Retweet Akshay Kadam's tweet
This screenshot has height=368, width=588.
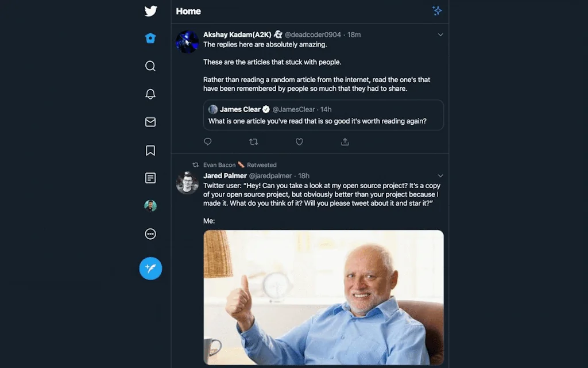tap(253, 141)
